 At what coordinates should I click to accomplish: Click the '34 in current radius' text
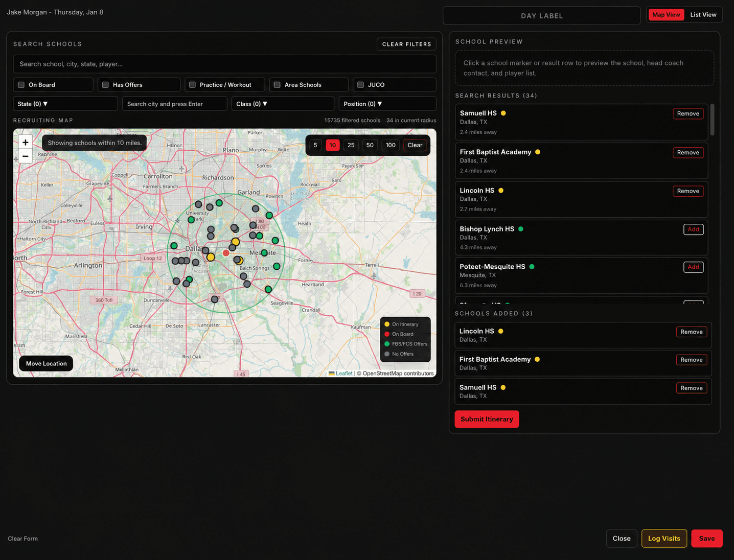pos(411,121)
